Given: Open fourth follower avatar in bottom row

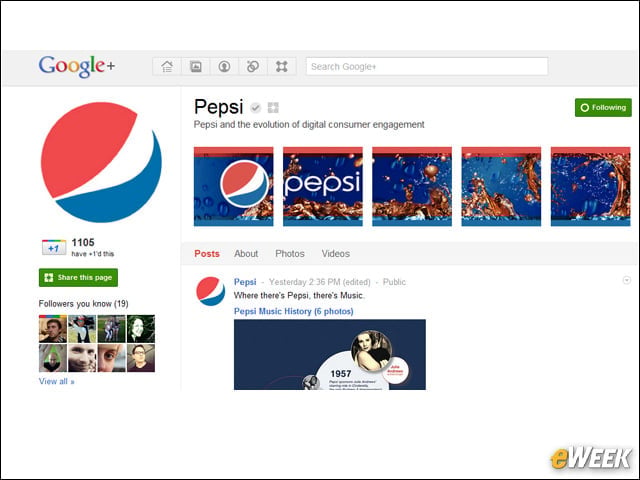Looking at the screenshot, I should 141,358.
